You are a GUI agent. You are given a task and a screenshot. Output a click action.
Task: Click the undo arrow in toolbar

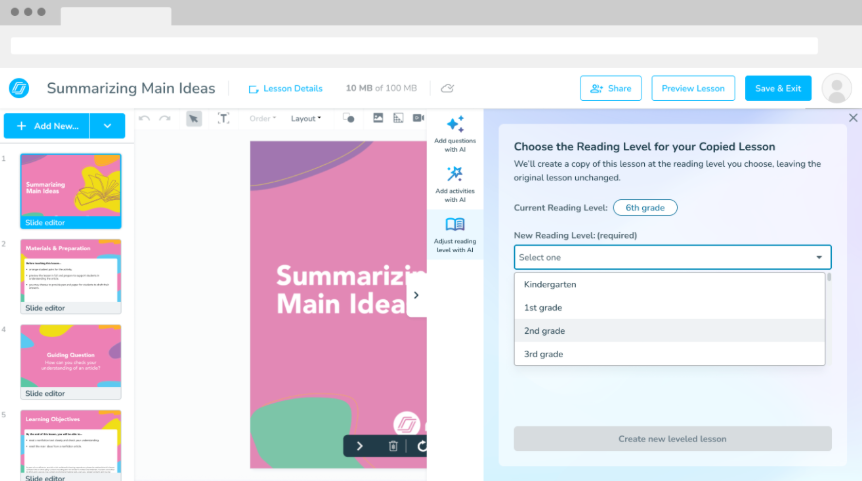(x=145, y=118)
